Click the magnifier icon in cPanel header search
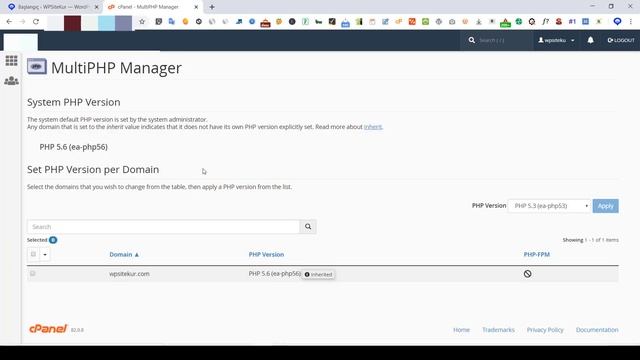This screenshot has height=360, width=640. pos(472,40)
